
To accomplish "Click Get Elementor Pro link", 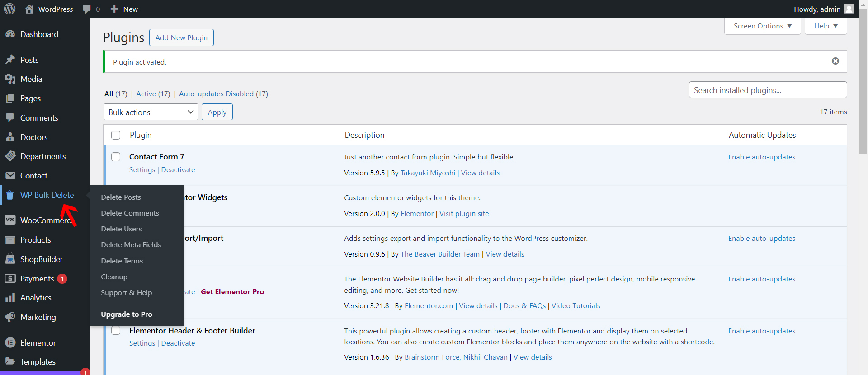I will point(232,292).
